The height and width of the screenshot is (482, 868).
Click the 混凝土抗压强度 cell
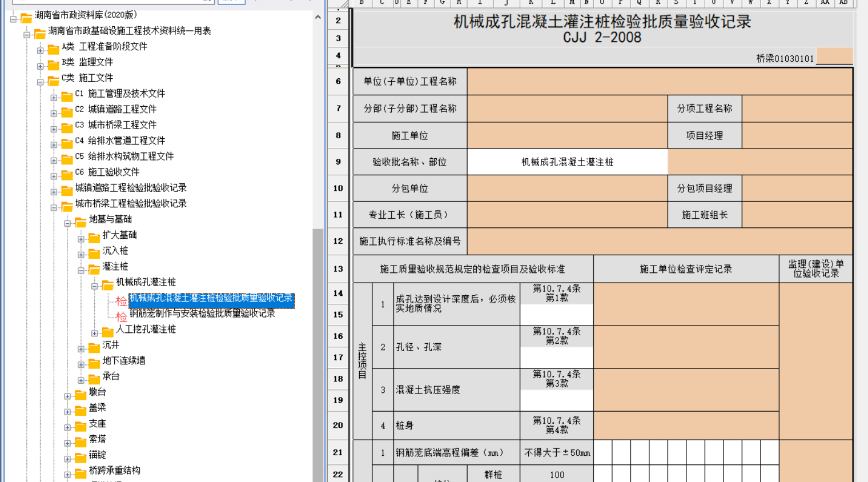point(457,389)
